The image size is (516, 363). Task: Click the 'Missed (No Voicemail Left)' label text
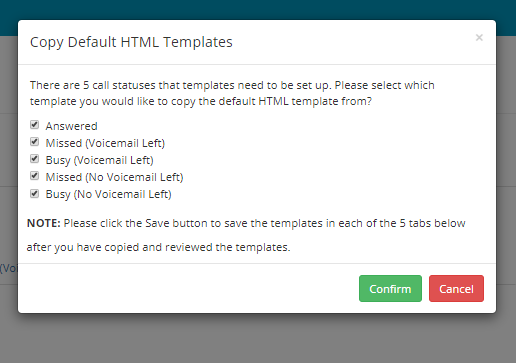tap(114, 177)
